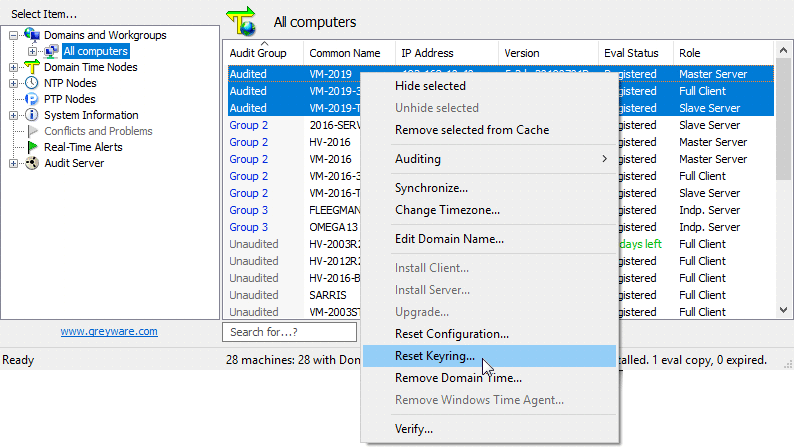The image size is (794, 447).
Task: Click the Search for...? input field
Action: (x=290, y=332)
